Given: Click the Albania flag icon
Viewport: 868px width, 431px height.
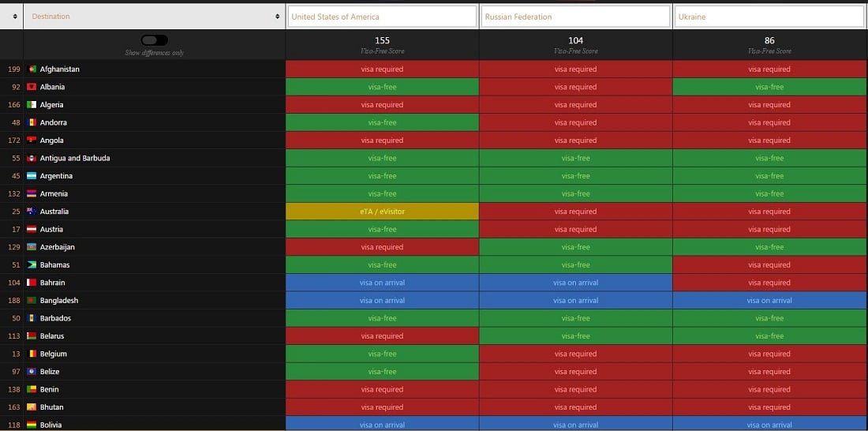Looking at the screenshot, I should pyautogui.click(x=32, y=87).
